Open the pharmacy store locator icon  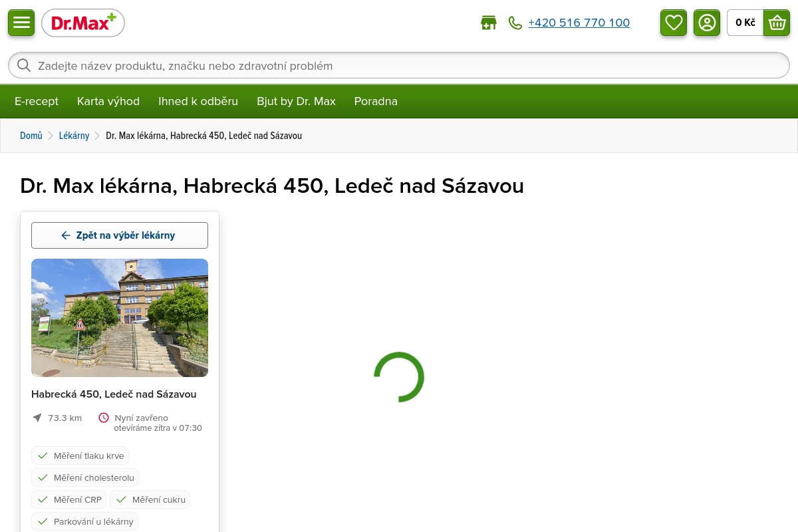click(489, 23)
